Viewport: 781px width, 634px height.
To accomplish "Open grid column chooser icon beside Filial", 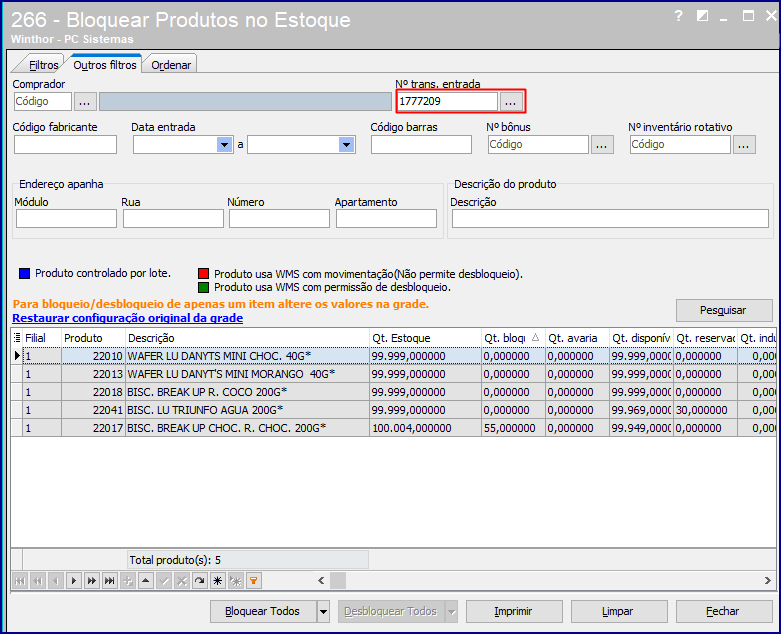I will point(17,338).
